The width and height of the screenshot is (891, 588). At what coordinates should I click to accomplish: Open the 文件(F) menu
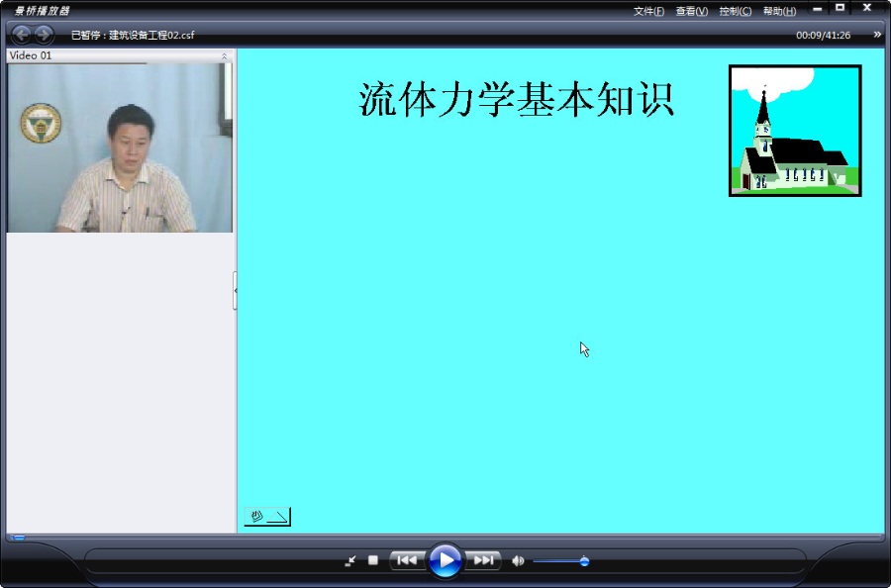pyautogui.click(x=648, y=11)
